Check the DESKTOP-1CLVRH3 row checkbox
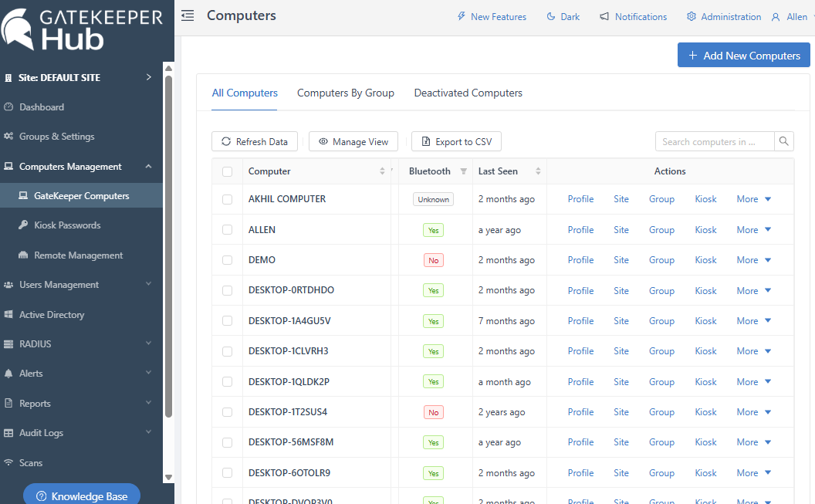 (x=227, y=351)
